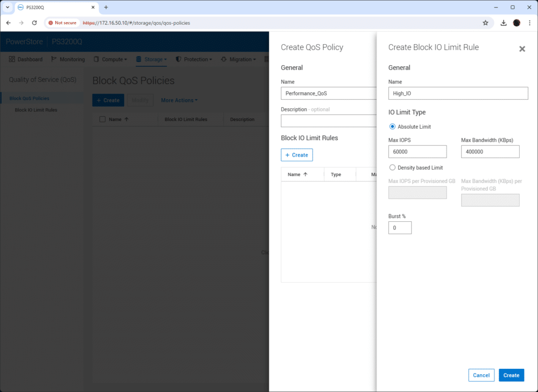Click the Burst % field

coord(400,228)
